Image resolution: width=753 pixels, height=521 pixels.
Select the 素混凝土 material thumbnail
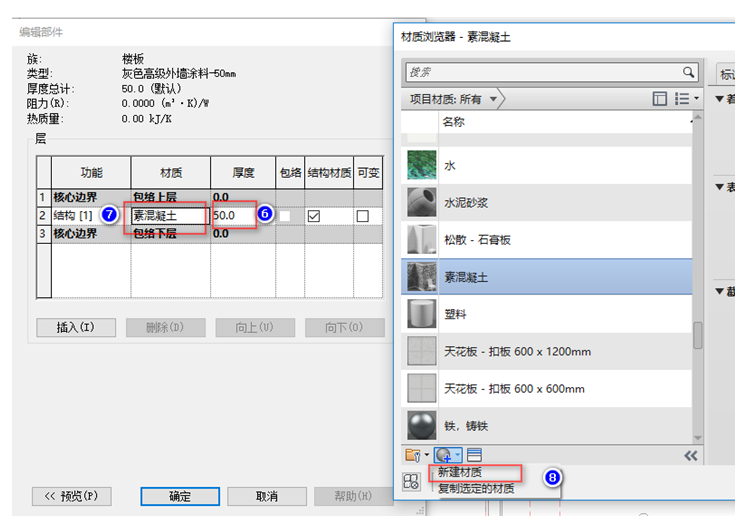click(x=422, y=277)
